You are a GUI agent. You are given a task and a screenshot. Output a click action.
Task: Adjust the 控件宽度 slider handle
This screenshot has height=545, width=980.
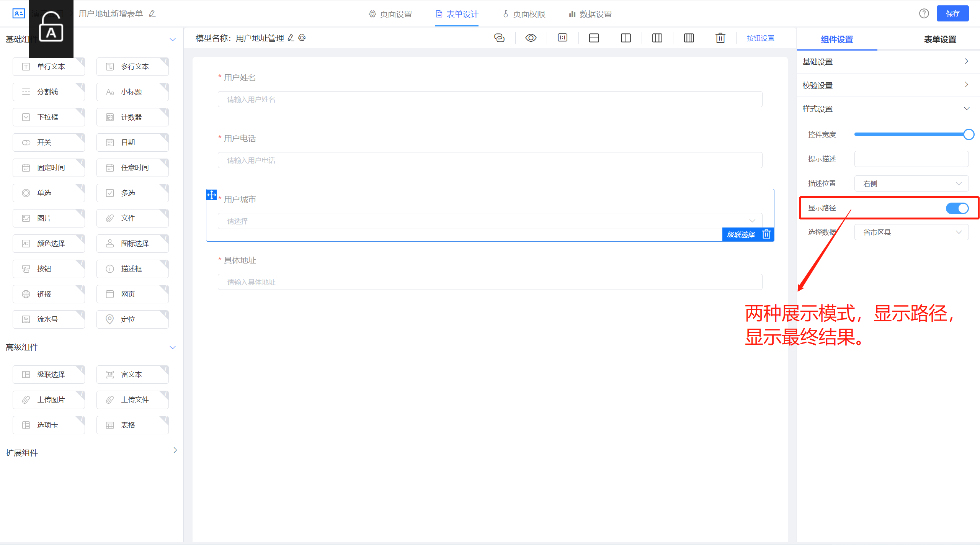tap(969, 134)
